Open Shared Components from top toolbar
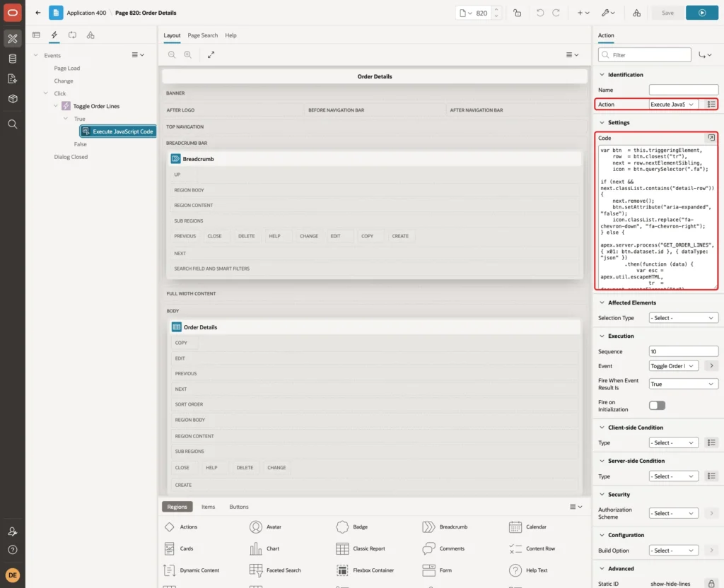This screenshot has height=588, width=724. [x=636, y=13]
